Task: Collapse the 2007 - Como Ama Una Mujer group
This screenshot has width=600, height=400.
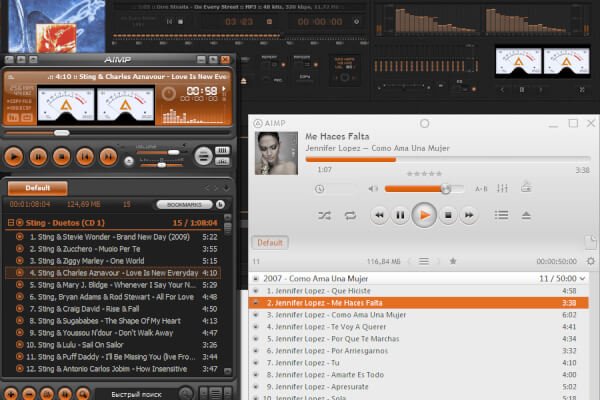Action: 582,278
